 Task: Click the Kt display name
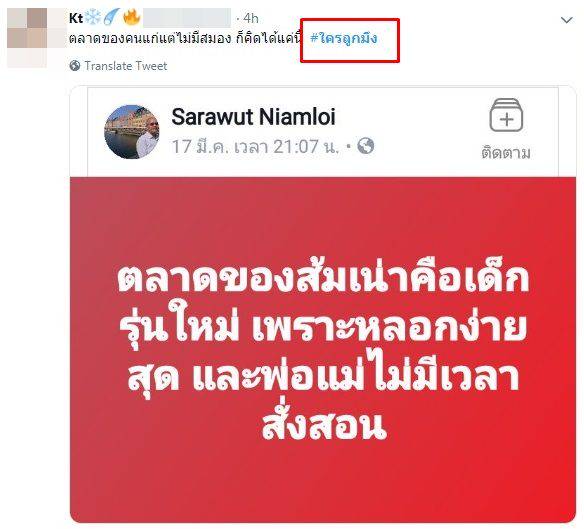click(x=76, y=18)
